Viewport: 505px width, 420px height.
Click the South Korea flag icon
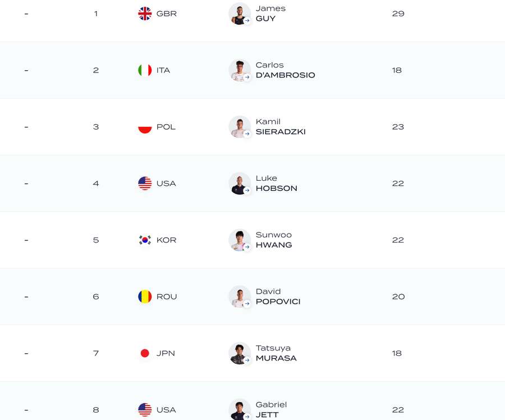point(145,240)
